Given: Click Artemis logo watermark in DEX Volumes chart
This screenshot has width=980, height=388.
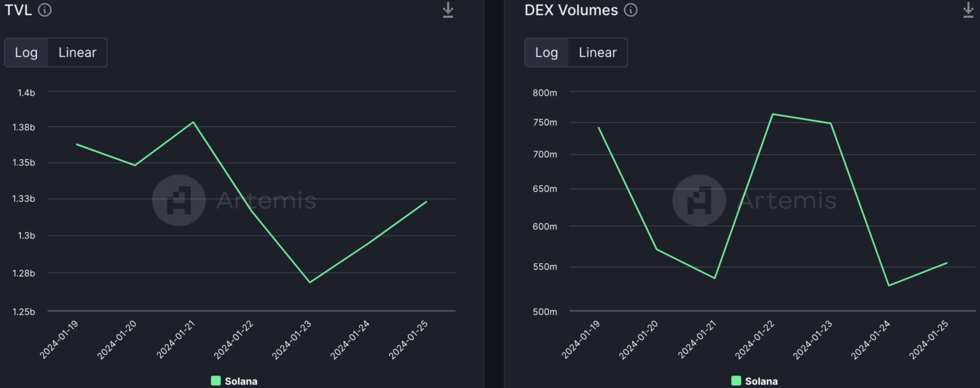Looking at the screenshot, I should [x=699, y=200].
